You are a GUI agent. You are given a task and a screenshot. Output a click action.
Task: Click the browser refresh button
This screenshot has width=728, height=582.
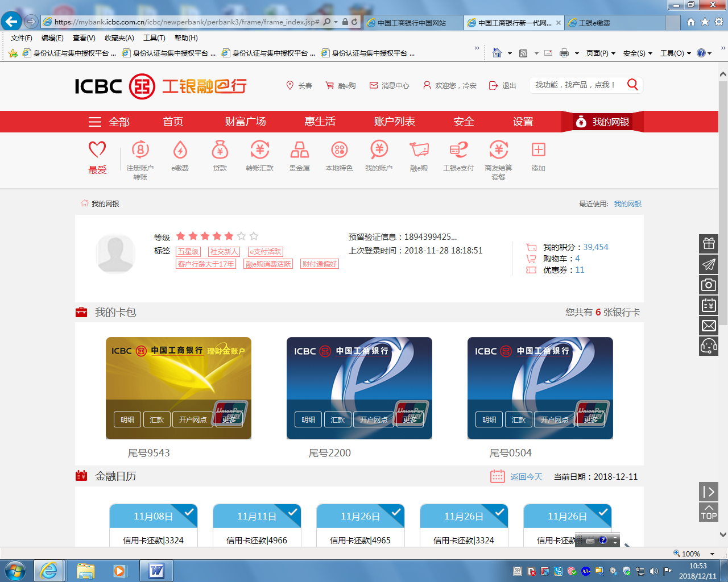pos(354,22)
